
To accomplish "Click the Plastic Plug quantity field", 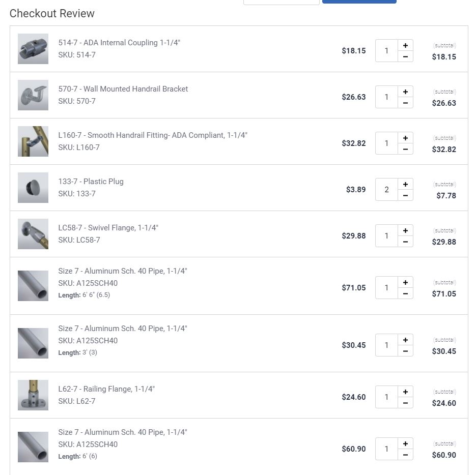I will click(386, 190).
